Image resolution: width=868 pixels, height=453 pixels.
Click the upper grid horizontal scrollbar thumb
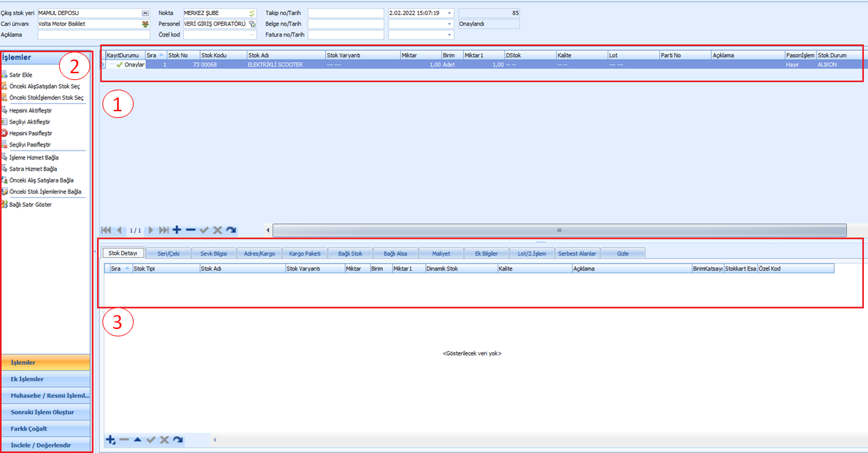coord(559,230)
